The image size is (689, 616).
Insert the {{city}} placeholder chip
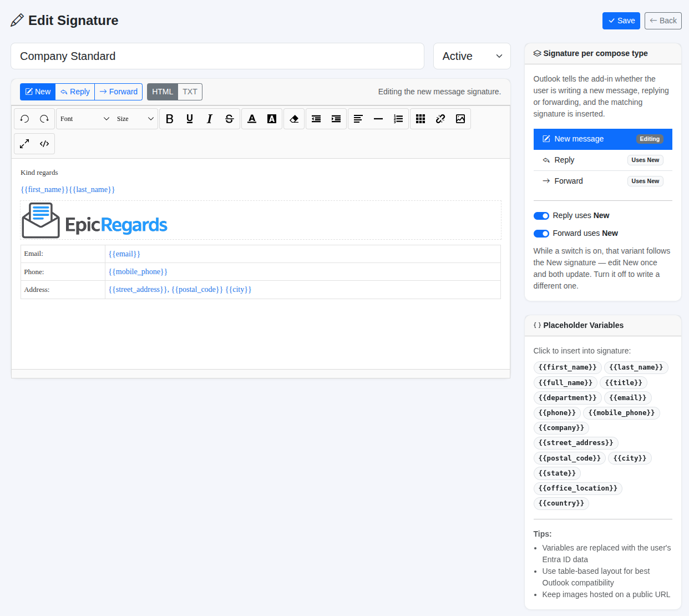(x=630, y=458)
